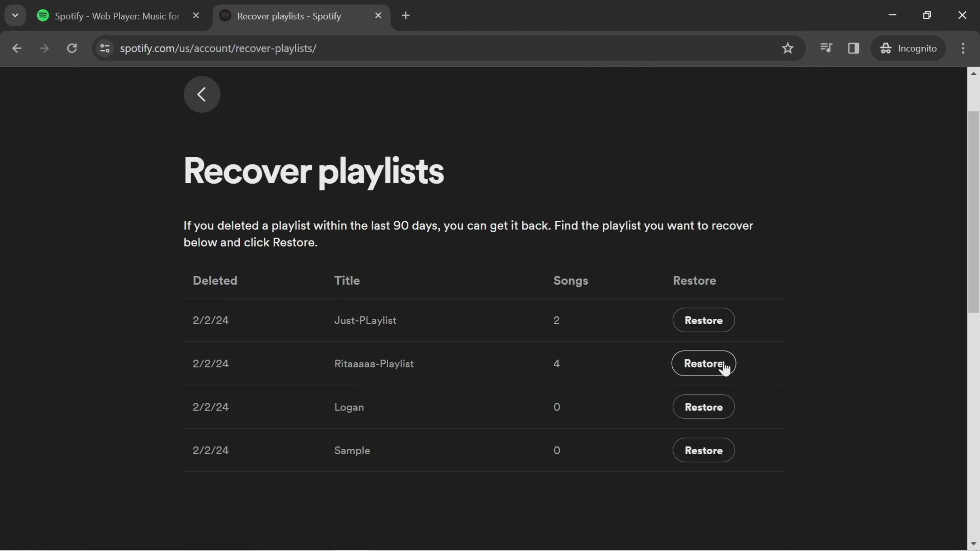Click the Ritaaaaa-Playlist title text
This screenshot has height=551, width=980.
tap(374, 364)
